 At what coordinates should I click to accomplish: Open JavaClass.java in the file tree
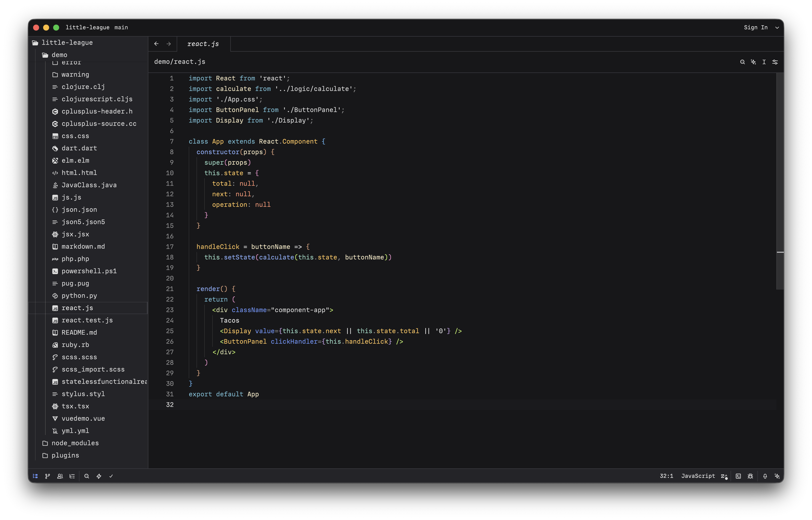coord(88,185)
